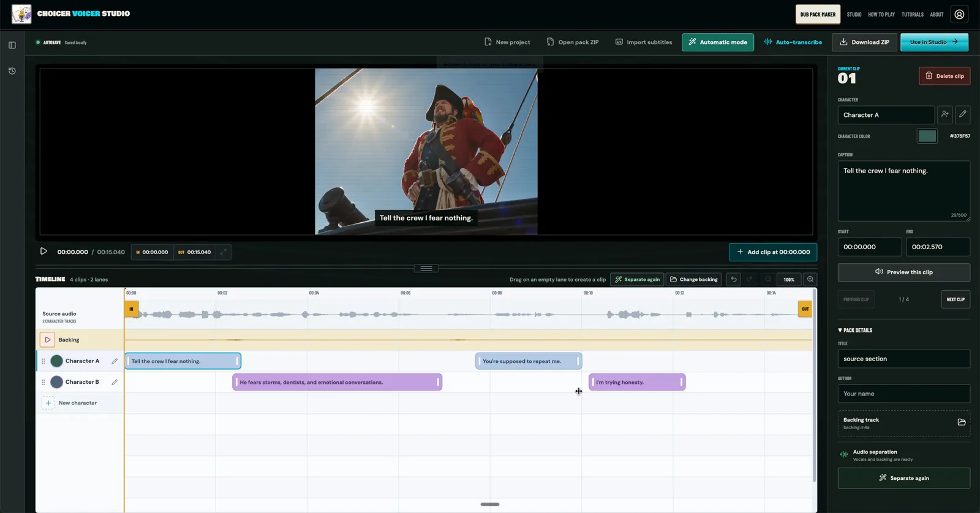Zoom out the timeline
Image resolution: width=980 pixels, height=513 pixels.
(768, 279)
